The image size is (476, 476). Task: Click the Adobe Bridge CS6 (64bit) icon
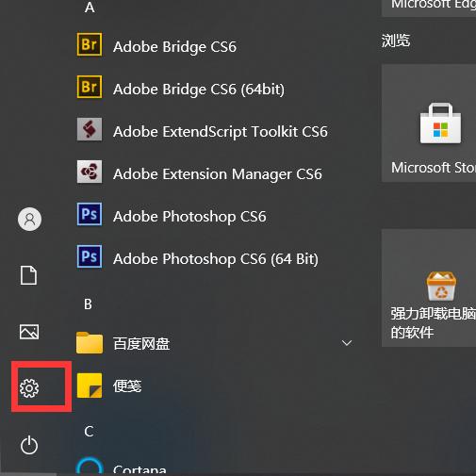click(90, 87)
